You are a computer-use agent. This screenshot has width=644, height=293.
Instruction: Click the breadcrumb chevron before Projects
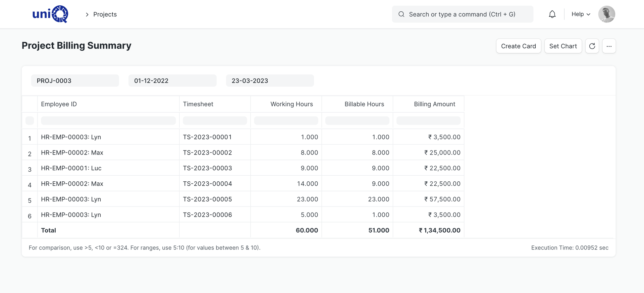(87, 14)
